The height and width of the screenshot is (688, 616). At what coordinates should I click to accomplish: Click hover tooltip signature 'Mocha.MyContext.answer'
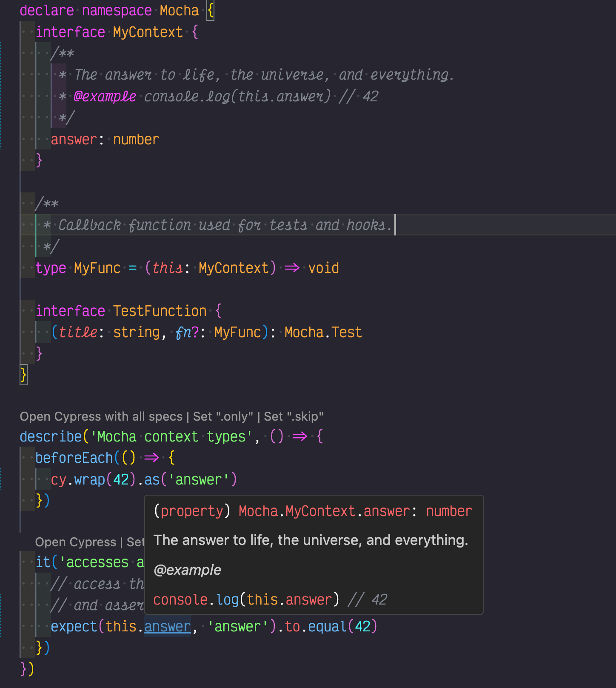click(x=324, y=511)
